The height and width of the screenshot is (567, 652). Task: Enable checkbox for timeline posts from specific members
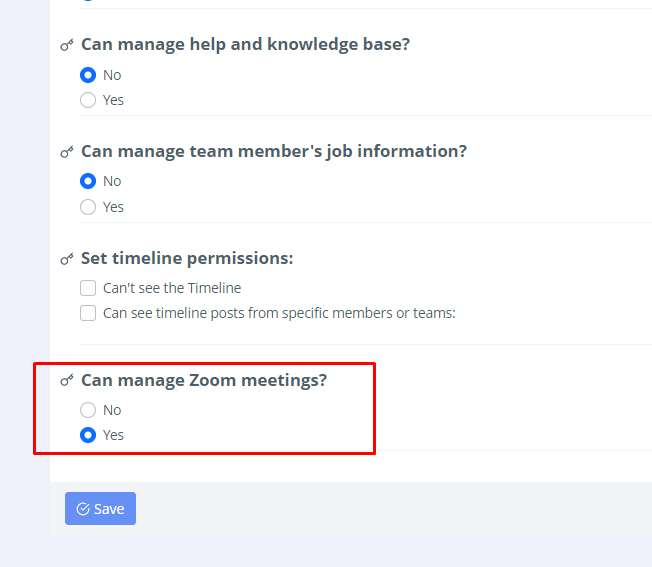pyautogui.click(x=88, y=313)
